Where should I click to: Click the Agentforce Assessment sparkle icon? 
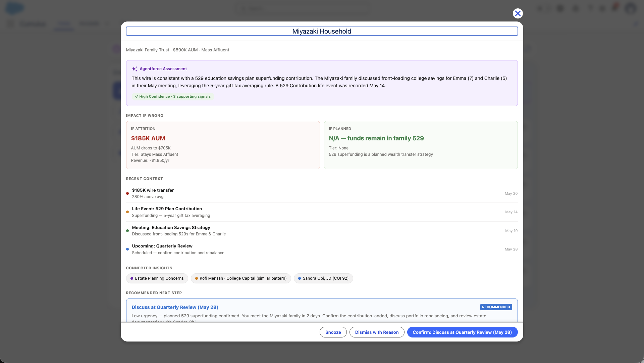135,69
